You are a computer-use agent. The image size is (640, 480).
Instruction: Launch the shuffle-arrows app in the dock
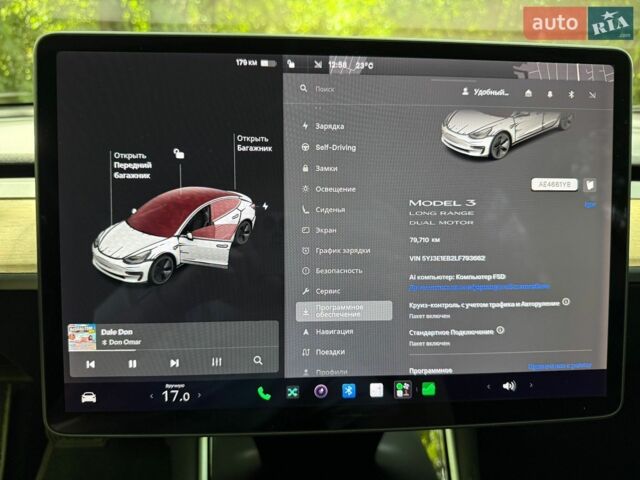coord(293,393)
